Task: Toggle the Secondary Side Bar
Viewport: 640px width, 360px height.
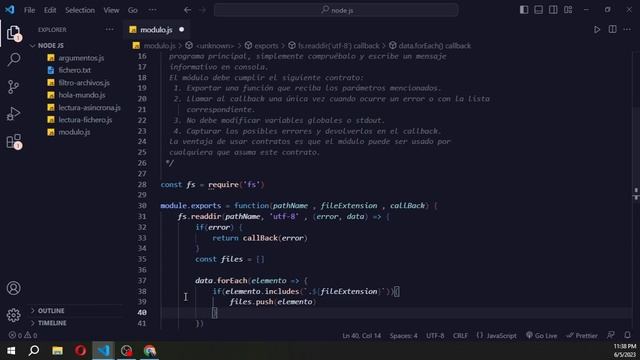Action: click(x=553, y=10)
